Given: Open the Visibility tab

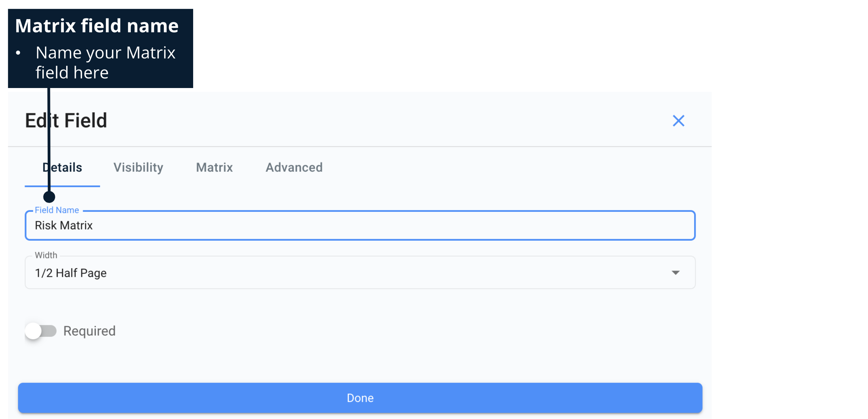Looking at the screenshot, I should pos(138,168).
